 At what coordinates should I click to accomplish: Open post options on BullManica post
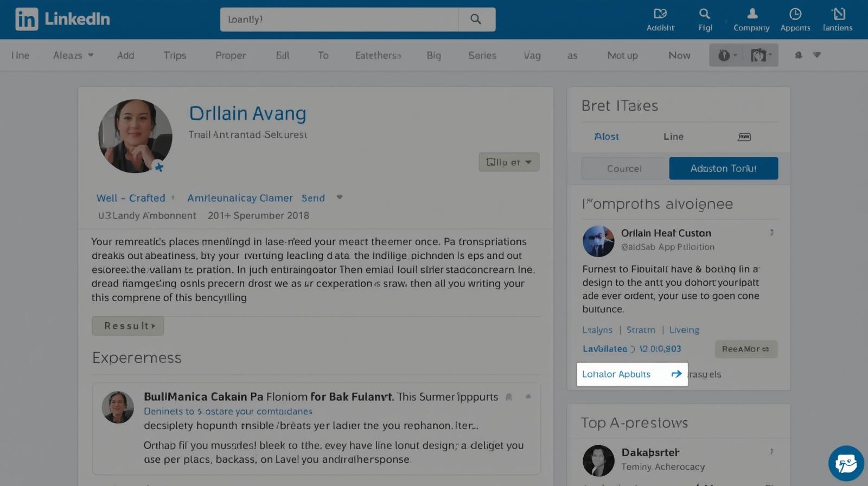(528, 397)
